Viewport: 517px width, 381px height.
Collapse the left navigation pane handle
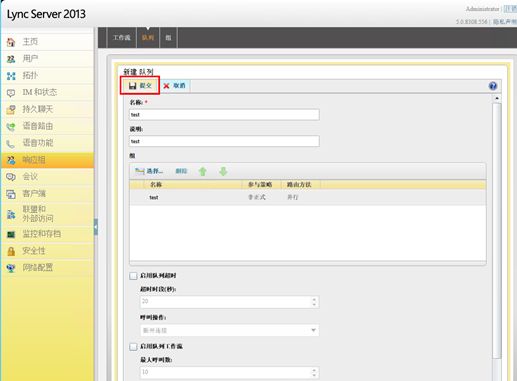pos(96,227)
